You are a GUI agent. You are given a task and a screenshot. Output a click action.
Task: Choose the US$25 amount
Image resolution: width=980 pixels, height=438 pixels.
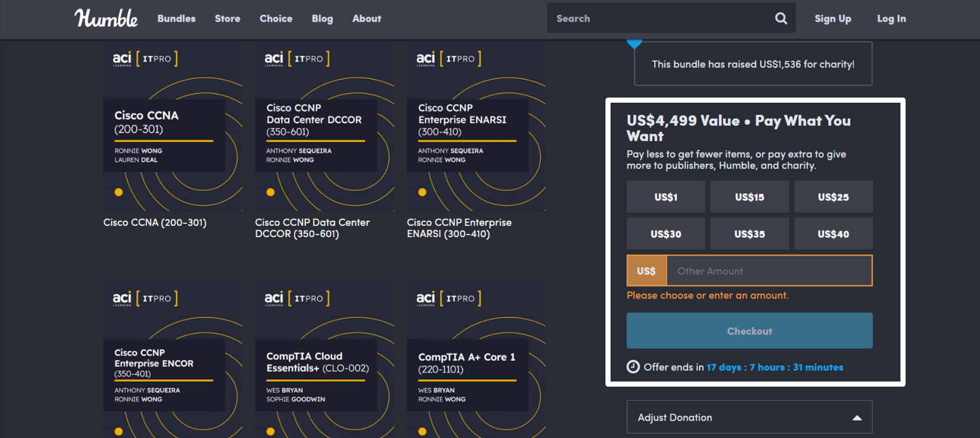[833, 197]
